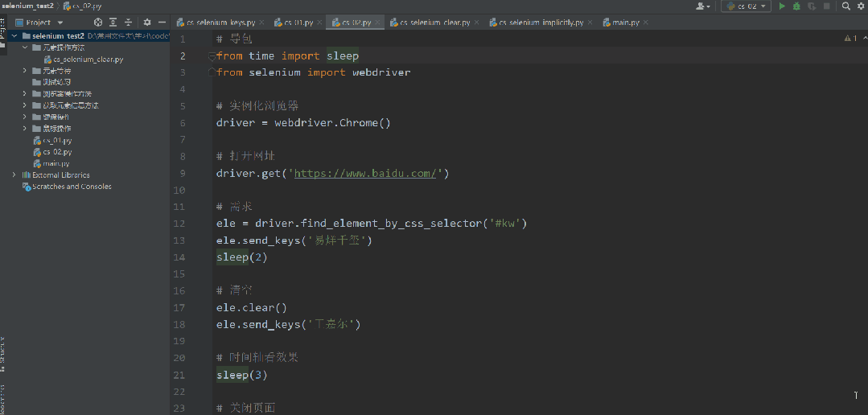This screenshot has width=868, height=415.
Task: Collapse the folder containing cs_selenium_clear.py
Action: coord(25,47)
